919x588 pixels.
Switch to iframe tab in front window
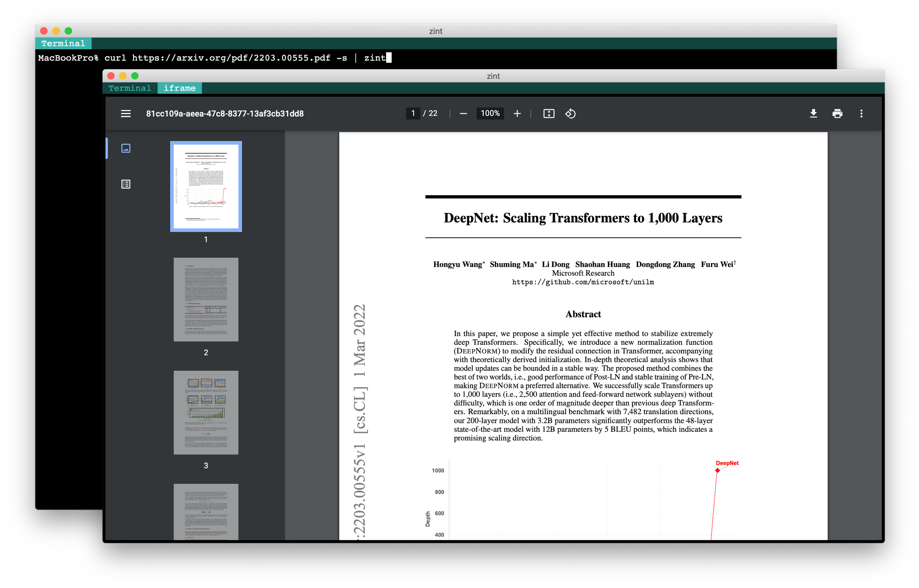point(179,88)
